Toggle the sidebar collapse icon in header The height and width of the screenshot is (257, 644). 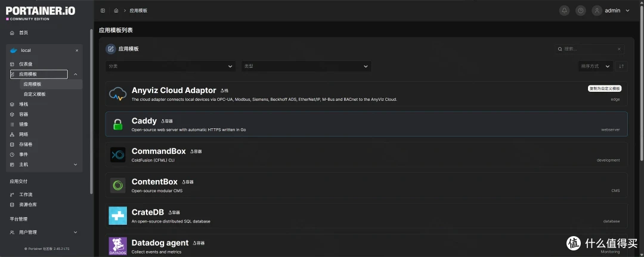(103, 11)
